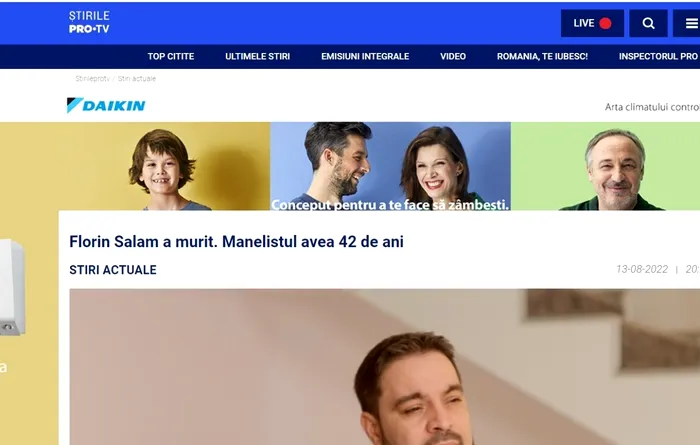Open the hamburger menu icon
The image size is (700, 445).
tap(689, 23)
